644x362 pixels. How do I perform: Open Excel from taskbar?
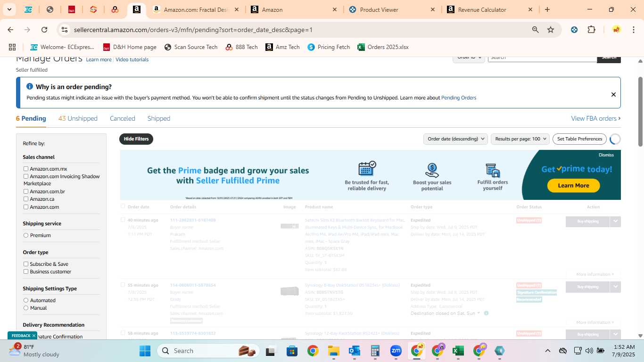[458, 351]
